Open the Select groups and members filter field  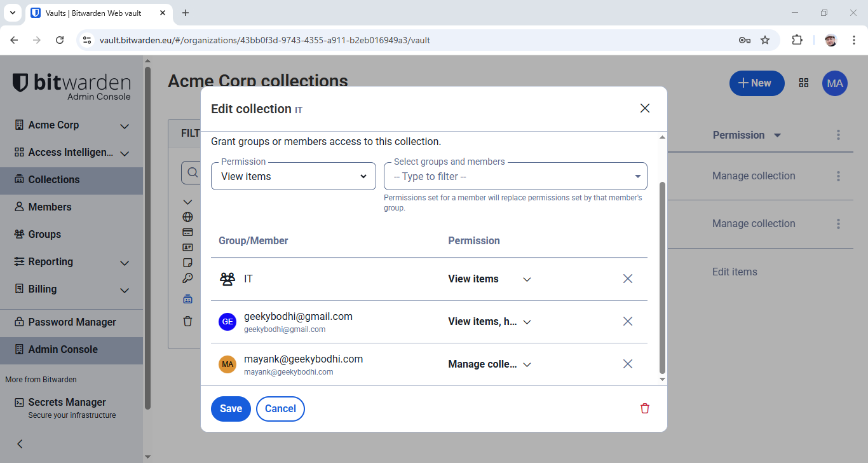pos(515,176)
